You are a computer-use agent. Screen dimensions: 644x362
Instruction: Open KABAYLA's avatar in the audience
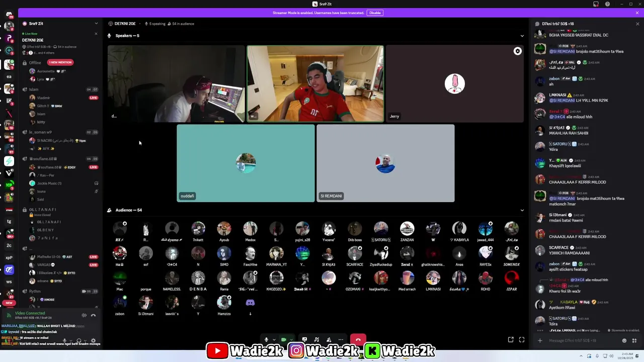(x=459, y=229)
